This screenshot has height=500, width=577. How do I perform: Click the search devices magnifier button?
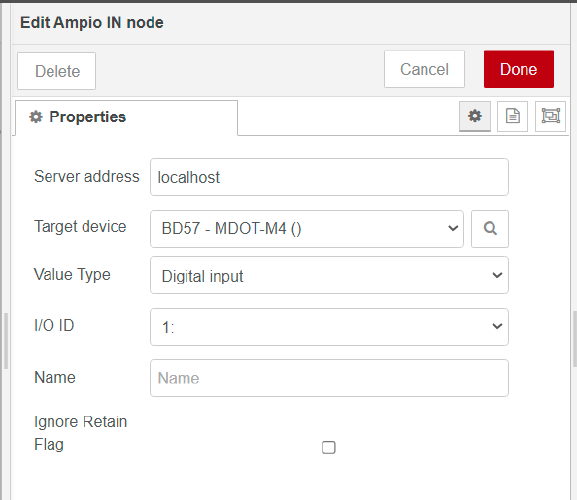click(490, 229)
